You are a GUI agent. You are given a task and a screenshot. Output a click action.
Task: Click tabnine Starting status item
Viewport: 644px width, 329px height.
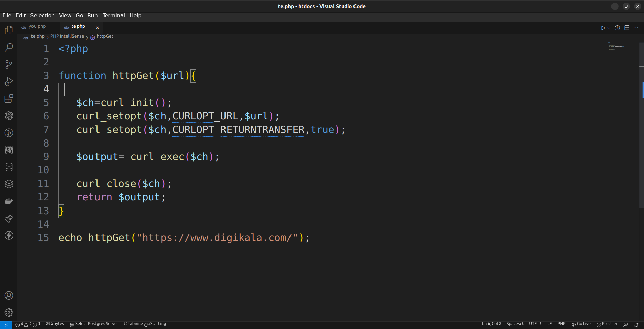pos(146,324)
